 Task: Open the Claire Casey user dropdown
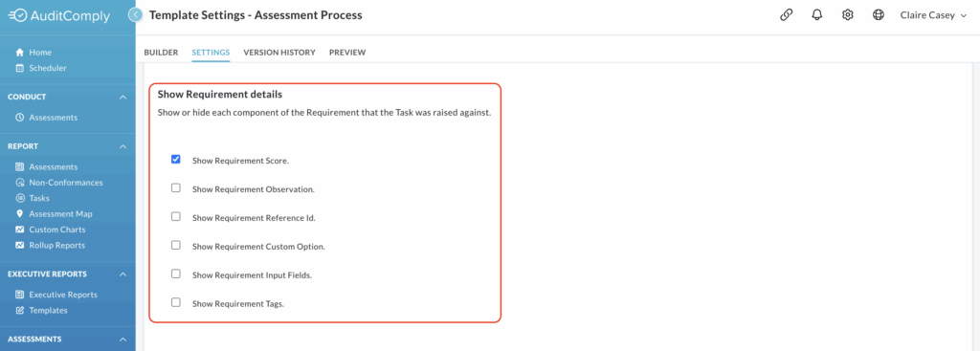[x=933, y=15]
